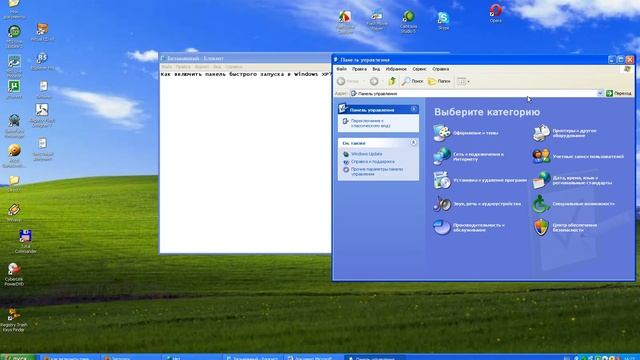
Task: Open the Сервис menu in Control Panel
Action: [419, 69]
